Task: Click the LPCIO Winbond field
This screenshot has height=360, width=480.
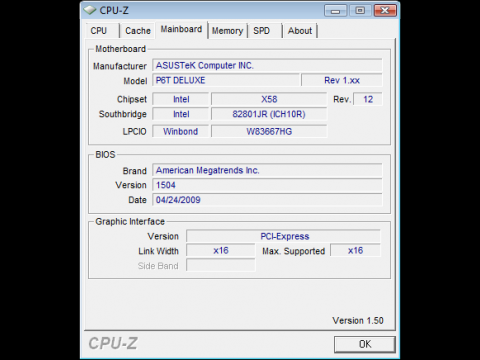Action: [181, 131]
